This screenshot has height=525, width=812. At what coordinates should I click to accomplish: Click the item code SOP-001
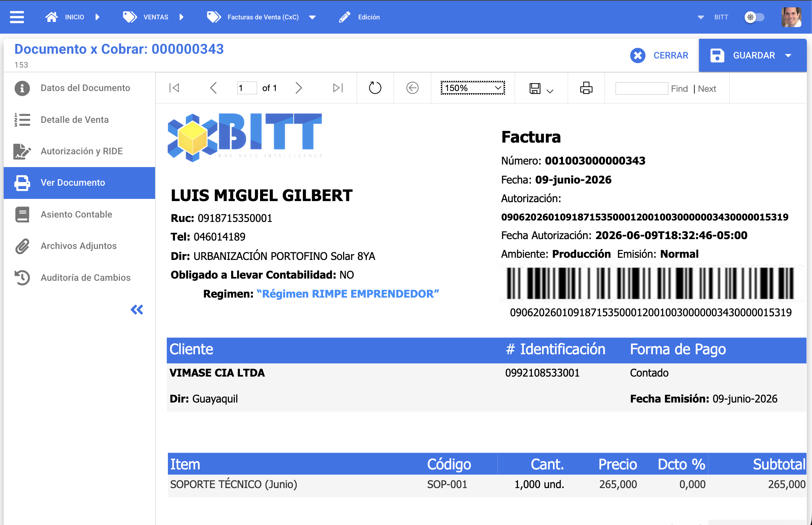point(447,484)
